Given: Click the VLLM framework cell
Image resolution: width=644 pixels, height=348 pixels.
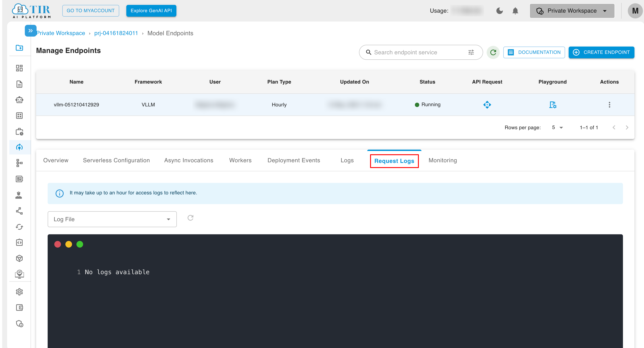Looking at the screenshot, I should pos(148,104).
